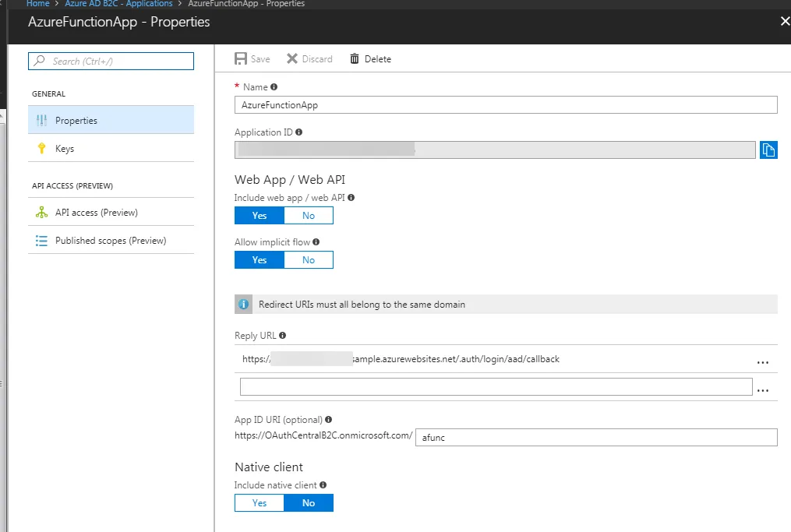Screen dimensions: 791x532
Task: Click the Save floppy disk icon
Action: pos(241,59)
